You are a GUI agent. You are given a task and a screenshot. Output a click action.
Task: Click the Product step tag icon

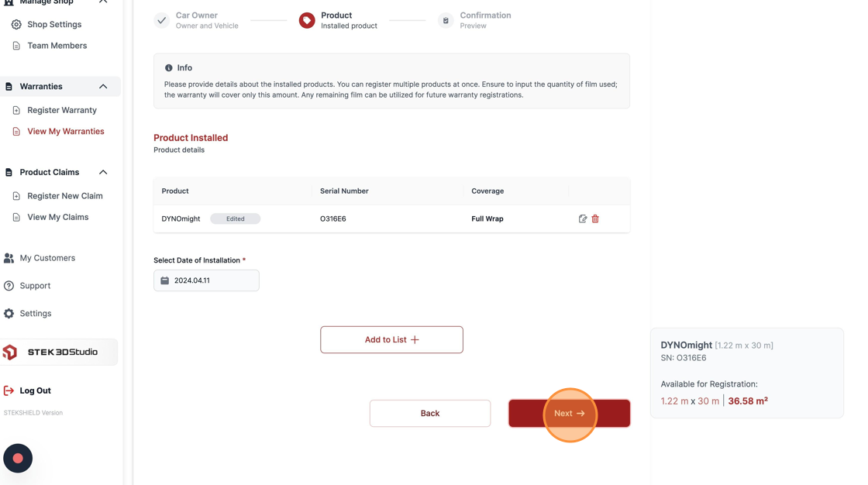coord(307,20)
